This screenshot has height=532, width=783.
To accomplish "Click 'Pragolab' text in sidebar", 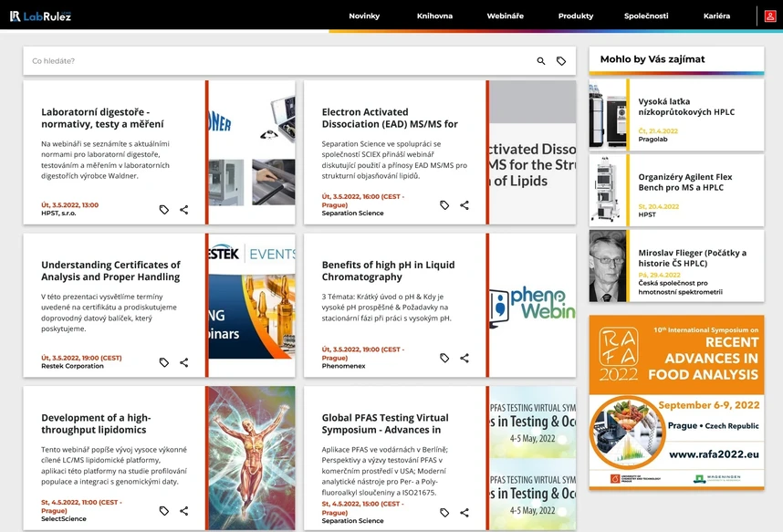I will pos(652,140).
